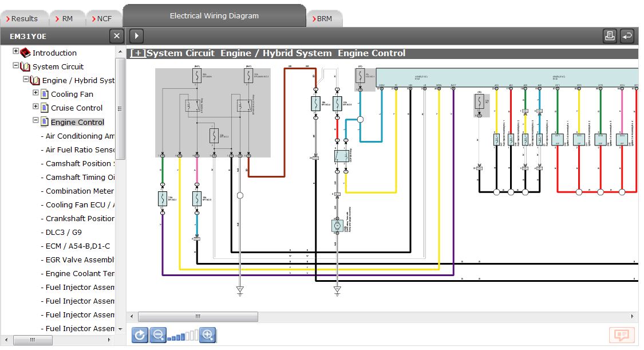Click the return arrow icon
Viewport: 644px width, 350px height.
point(627,35)
